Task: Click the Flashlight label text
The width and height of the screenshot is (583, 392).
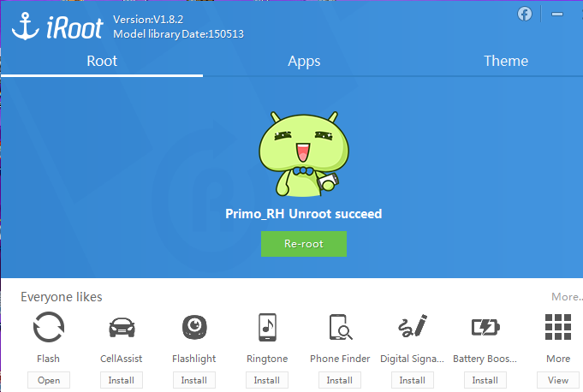Action: coord(194,359)
